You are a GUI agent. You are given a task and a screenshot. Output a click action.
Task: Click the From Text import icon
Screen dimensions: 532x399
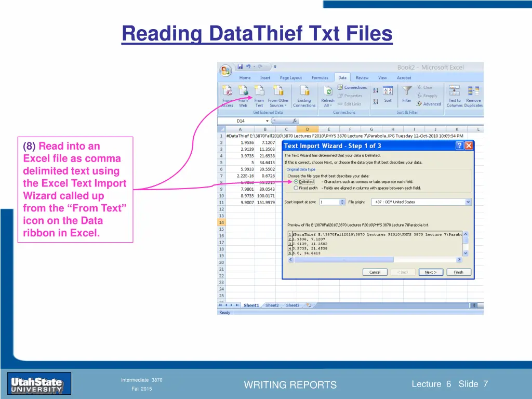[259, 96]
